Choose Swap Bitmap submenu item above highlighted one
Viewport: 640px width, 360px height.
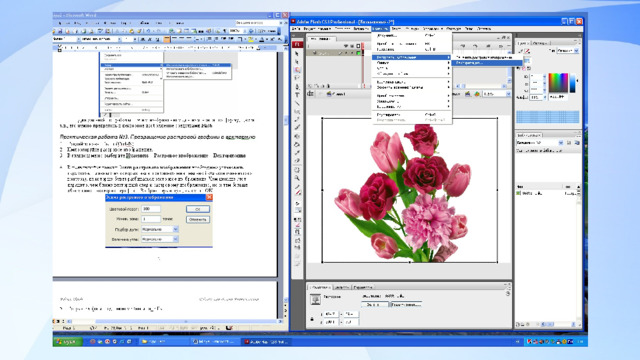[488, 58]
